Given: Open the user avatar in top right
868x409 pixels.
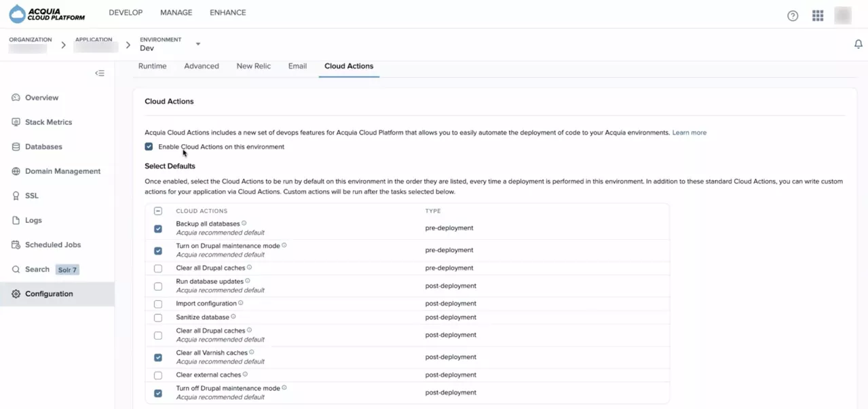Looking at the screenshot, I should click(x=842, y=16).
